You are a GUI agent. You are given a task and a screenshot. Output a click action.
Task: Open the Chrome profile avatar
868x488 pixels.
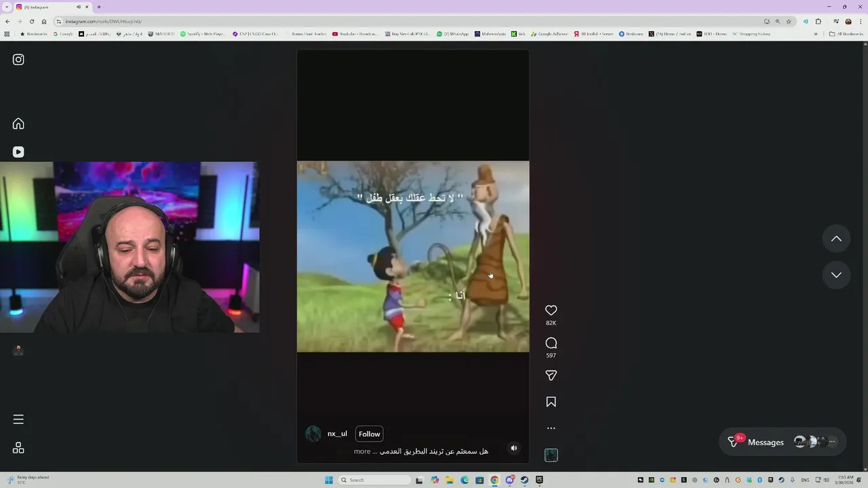pyautogui.click(x=848, y=22)
